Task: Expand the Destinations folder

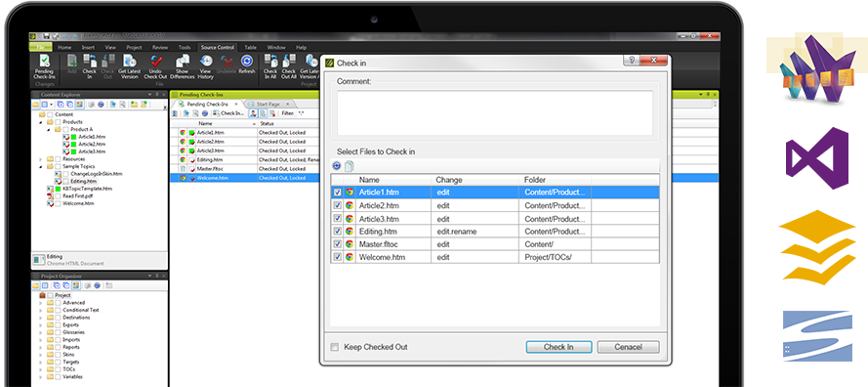Action: click(40, 318)
